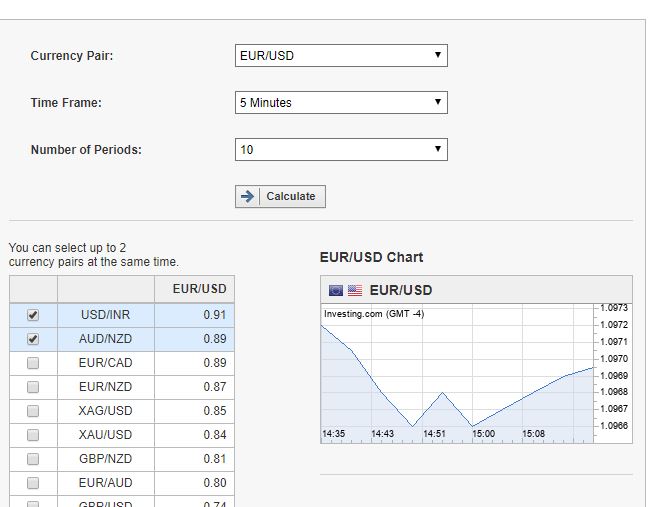Image resolution: width=649 pixels, height=507 pixels.
Task: Check the GBP/NZD checkbox
Action: click(33, 459)
